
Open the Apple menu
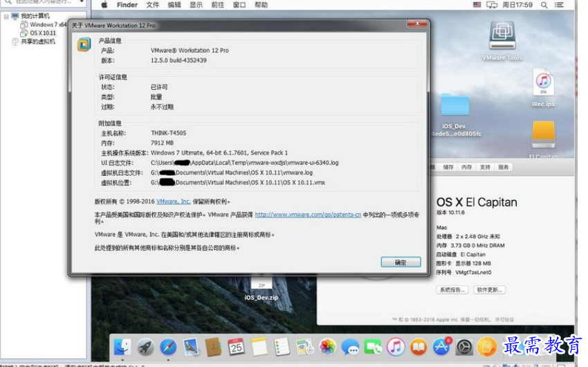pos(104,5)
